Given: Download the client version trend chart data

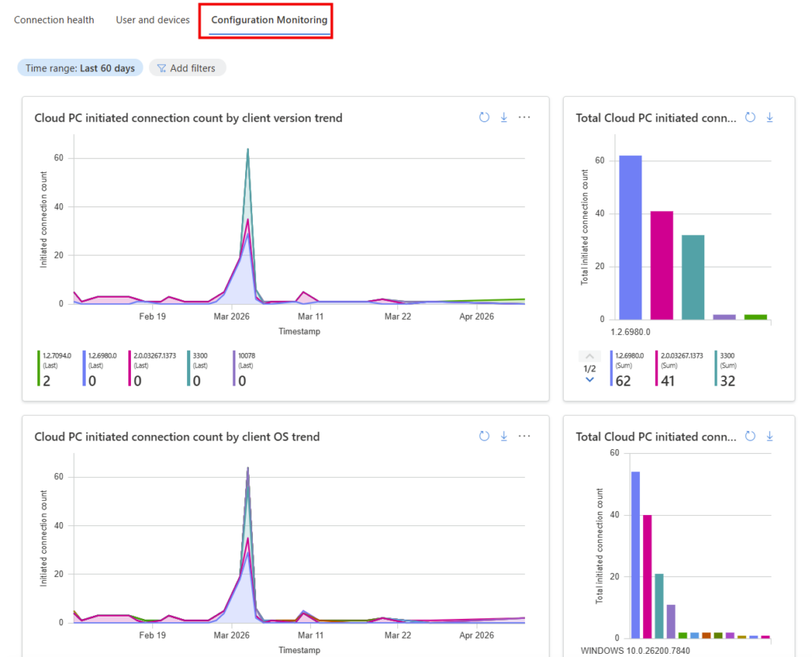Looking at the screenshot, I should [504, 117].
